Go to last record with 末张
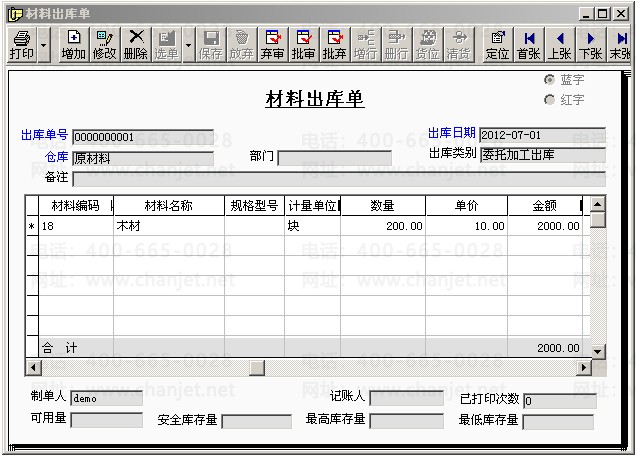 (x=620, y=45)
